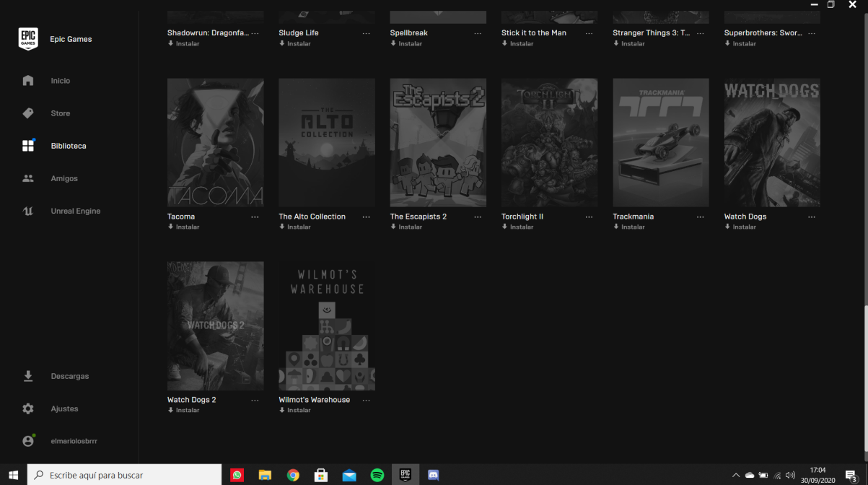Install Trackmania

pyautogui.click(x=628, y=227)
